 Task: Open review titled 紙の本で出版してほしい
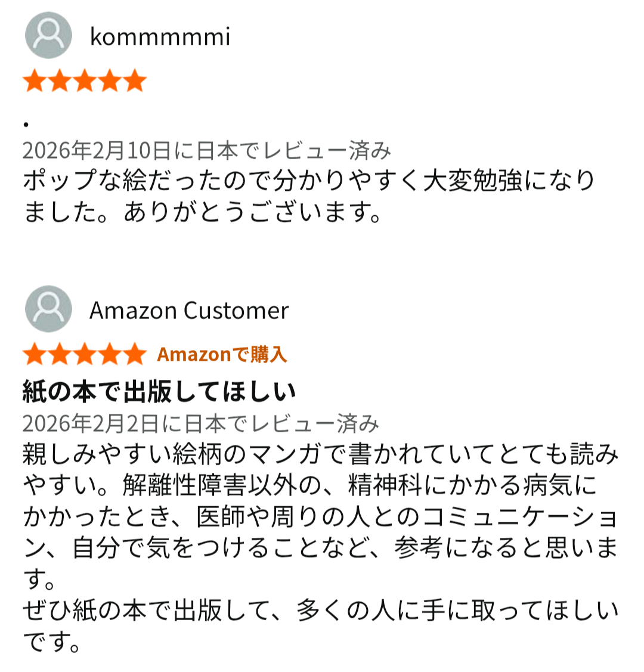(159, 391)
